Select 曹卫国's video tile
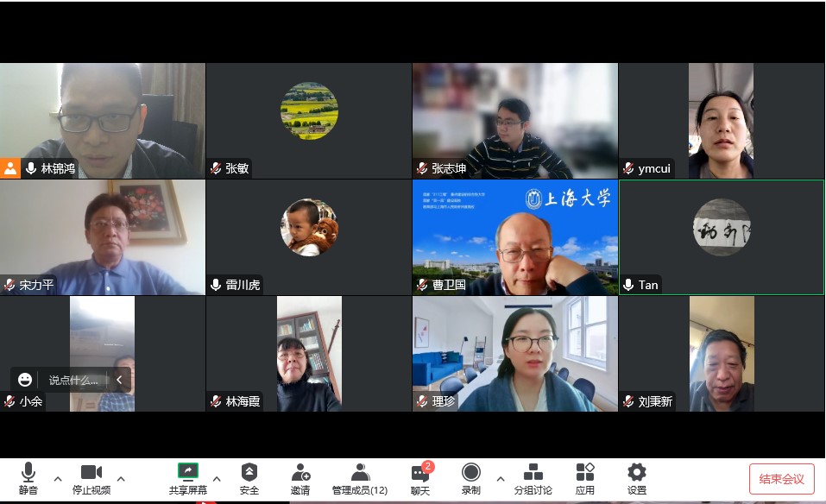 (515, 237)
